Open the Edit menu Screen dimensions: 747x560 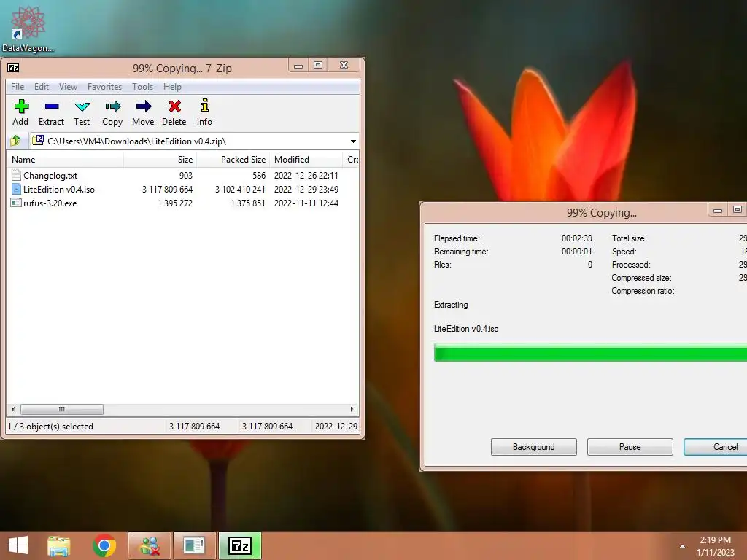tap(42, 87)
